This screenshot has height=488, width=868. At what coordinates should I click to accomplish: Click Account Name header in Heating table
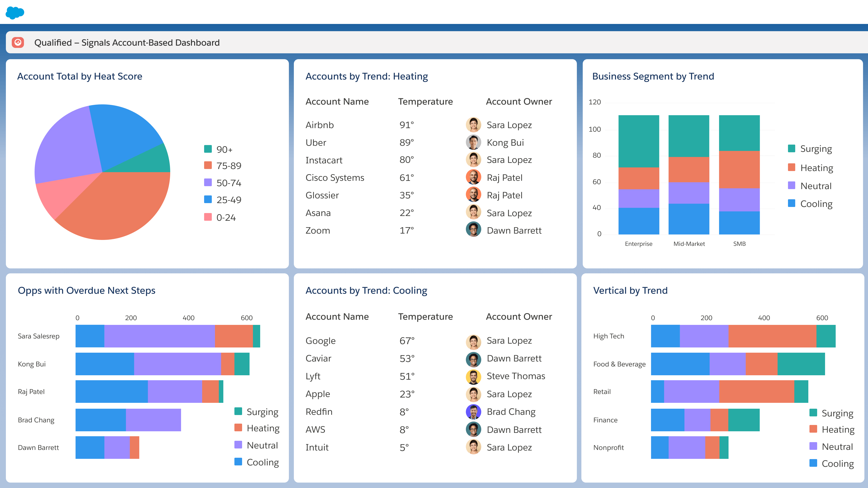337,102
